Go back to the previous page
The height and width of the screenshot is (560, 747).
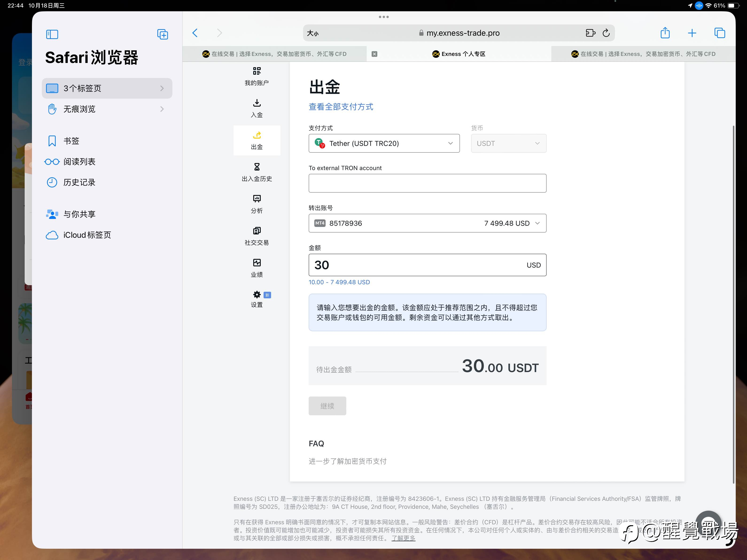pos(195,33)
